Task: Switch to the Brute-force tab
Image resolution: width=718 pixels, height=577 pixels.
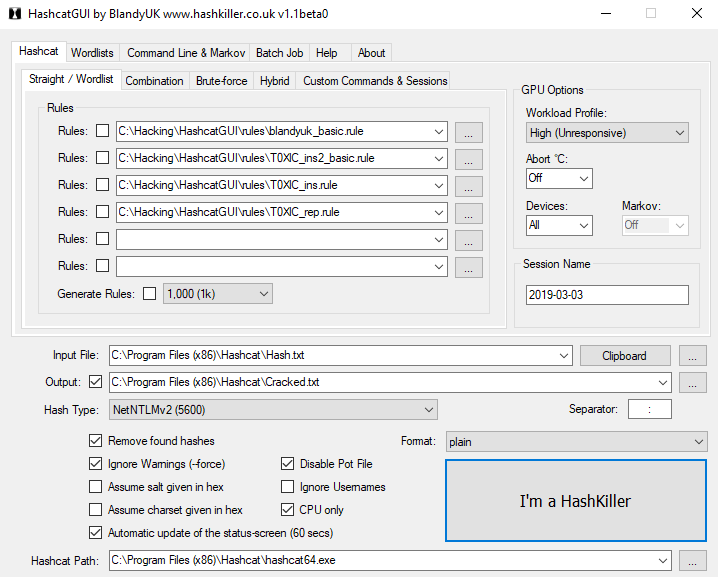Action: [x=221, y=81]
